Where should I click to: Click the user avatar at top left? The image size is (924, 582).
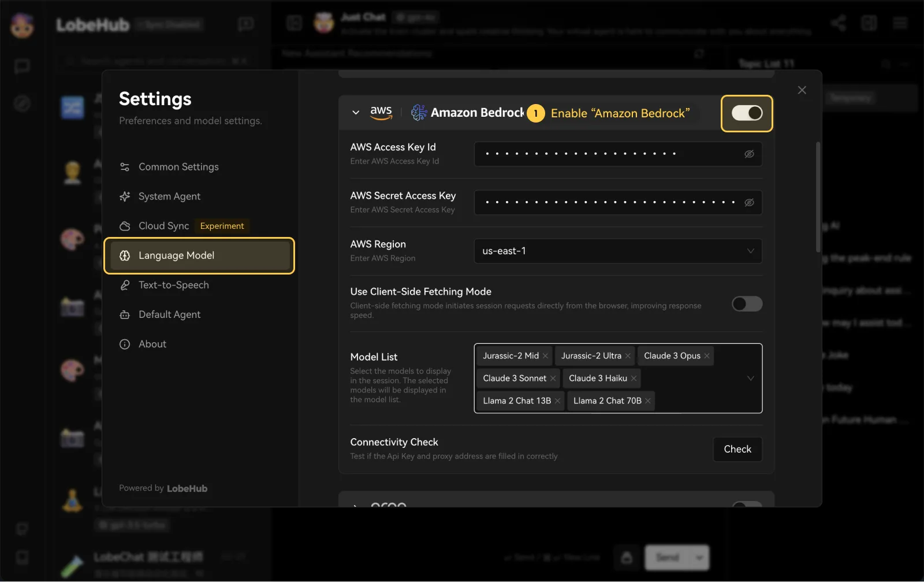click(x=22, y=25)
